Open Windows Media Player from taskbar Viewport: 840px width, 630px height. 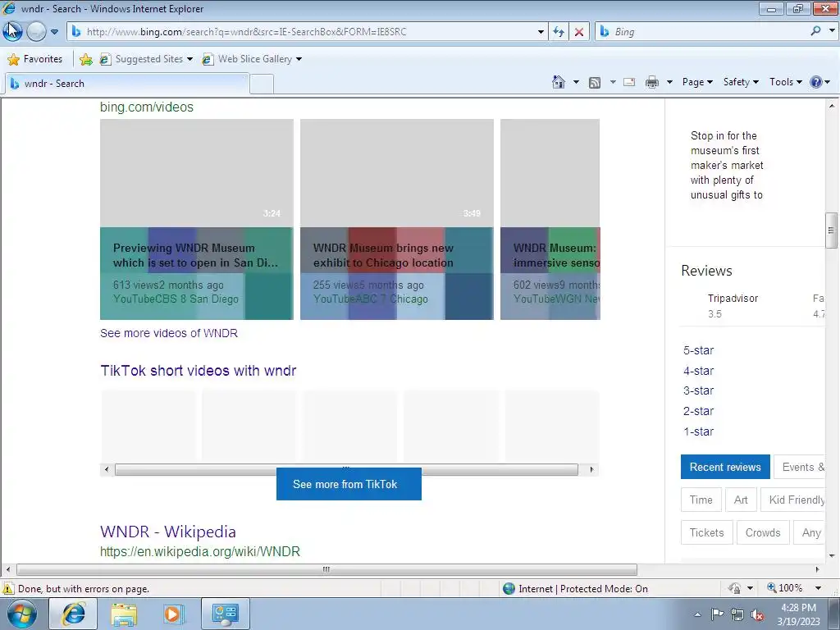(172, 614)
